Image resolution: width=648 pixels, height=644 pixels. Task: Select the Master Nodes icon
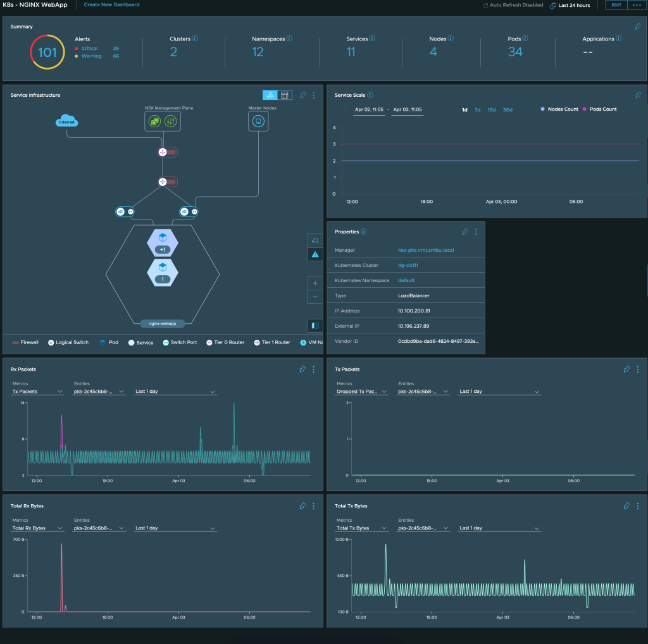[258, 121]
